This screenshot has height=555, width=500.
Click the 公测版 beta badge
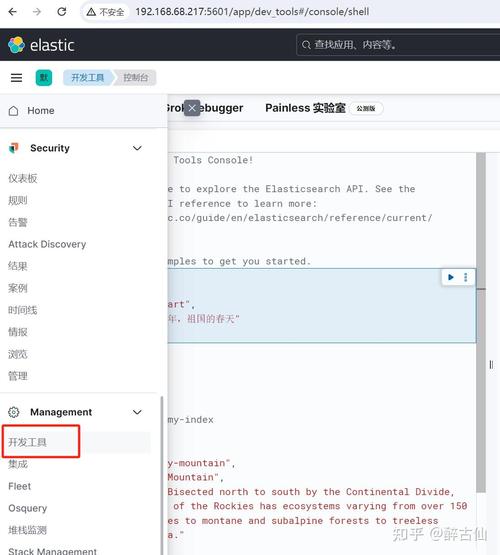tap(366, 108)
